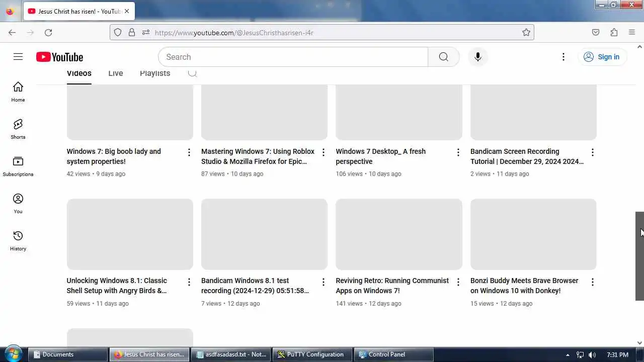Open Bandicam Screen Recording Tutorial video title
The image size is (644, 362).
[x=527, y=156]
